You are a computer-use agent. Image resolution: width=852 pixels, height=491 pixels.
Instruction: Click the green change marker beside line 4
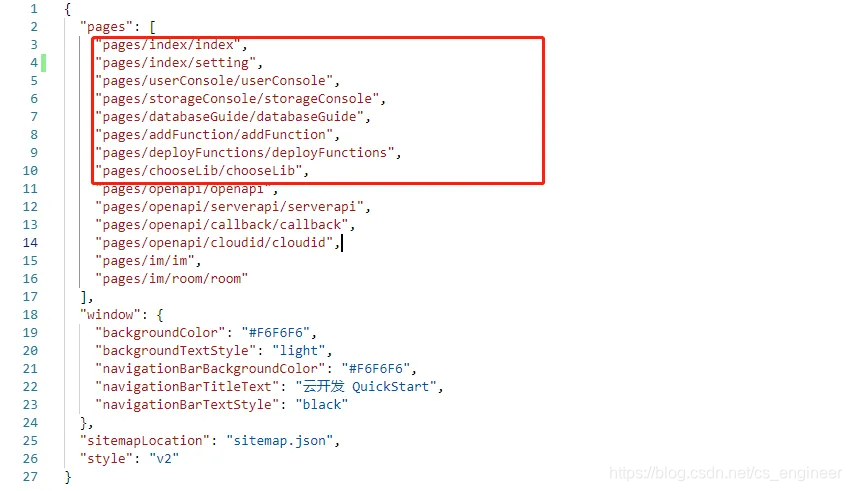coord(43,62)
